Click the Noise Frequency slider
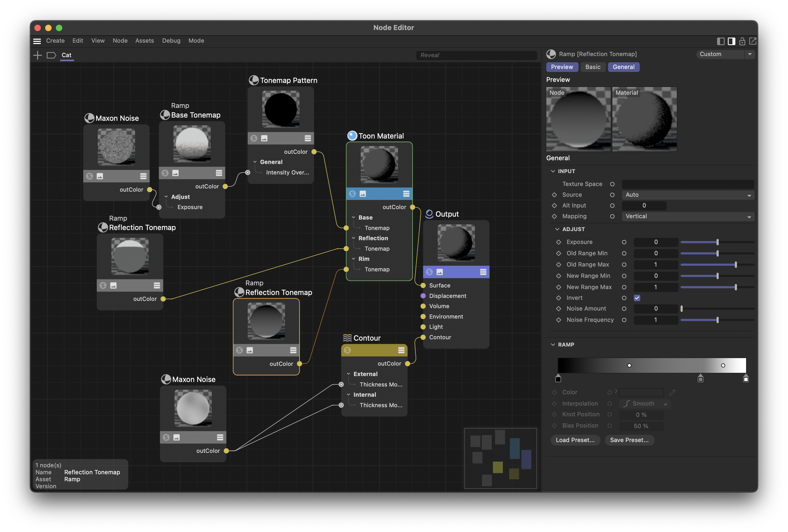The height and width of the screenshot is (532, 788). pyautogui.click(x=717, y=320)
